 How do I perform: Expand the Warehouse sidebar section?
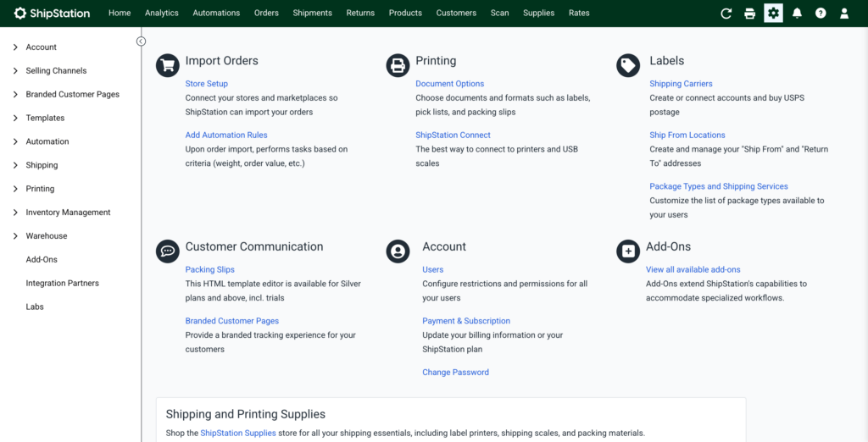(x=15, y=236)
